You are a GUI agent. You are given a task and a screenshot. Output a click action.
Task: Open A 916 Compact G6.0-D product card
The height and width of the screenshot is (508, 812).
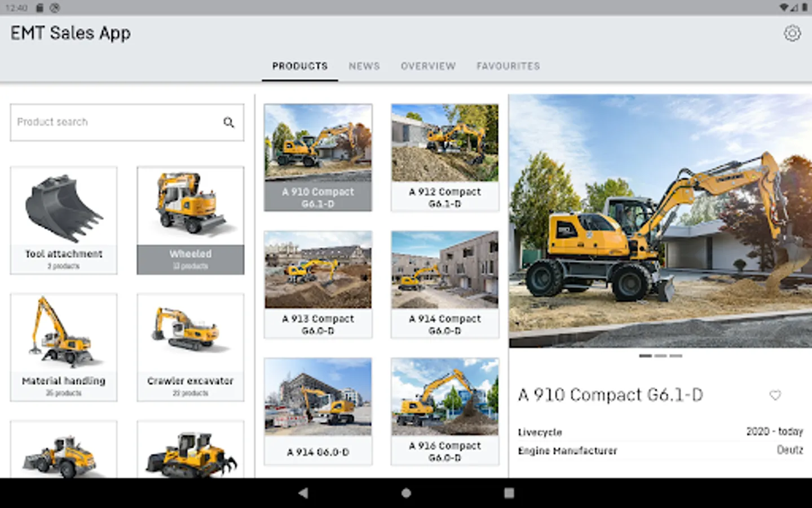(445, 411)
